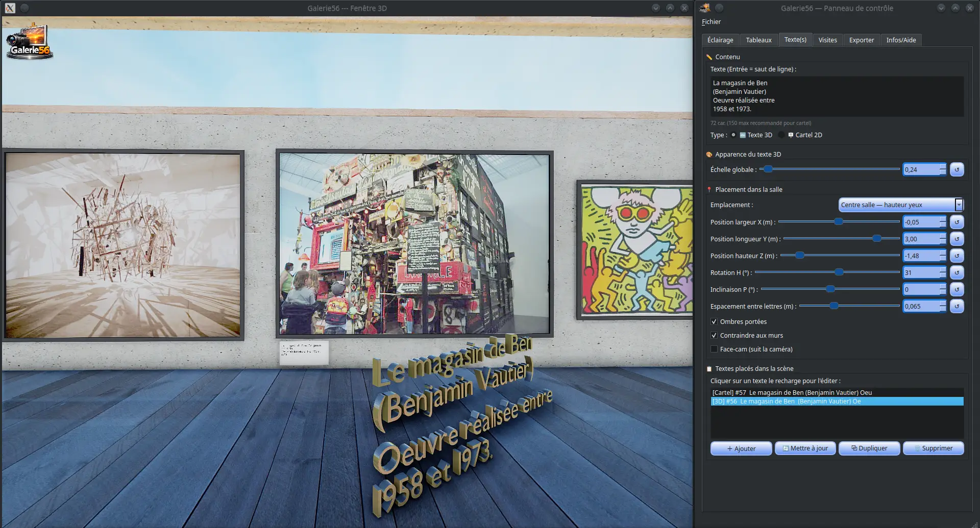Click the Rotation H spinbox arrows
The image size is (980, 528).
(x=943, y=272)
